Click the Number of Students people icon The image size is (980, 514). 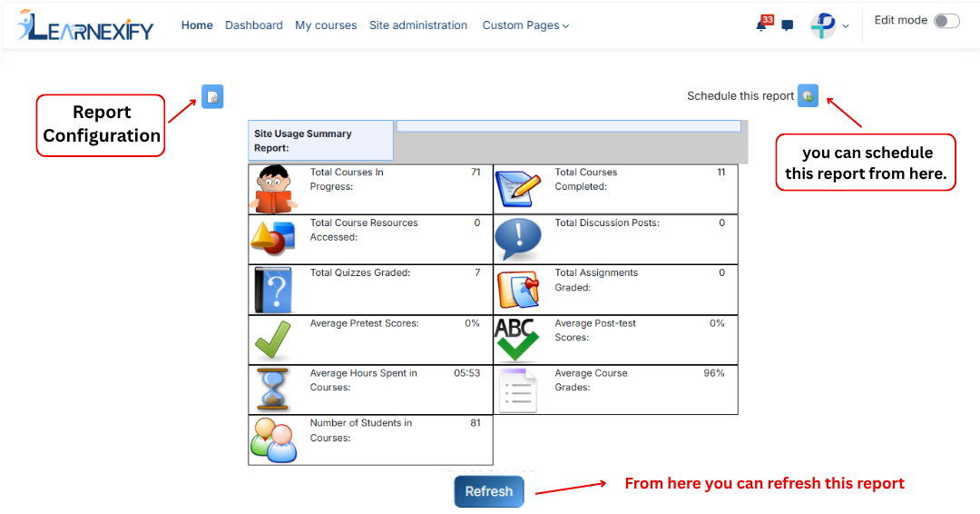[x=273, y=440]
